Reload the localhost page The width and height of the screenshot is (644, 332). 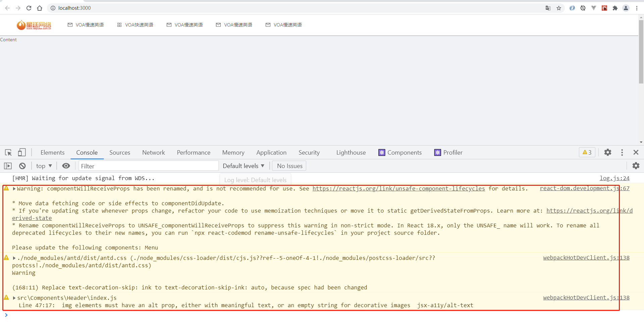[x=29, y=8]
